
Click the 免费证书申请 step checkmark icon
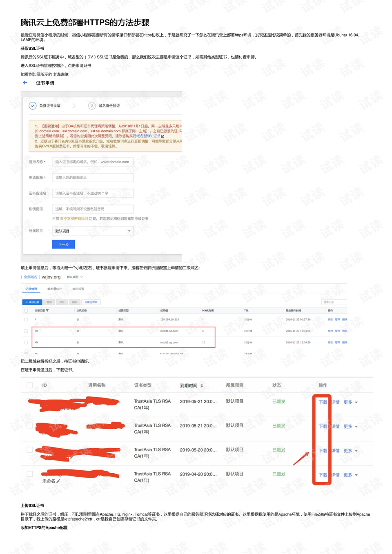click(33, 106)
